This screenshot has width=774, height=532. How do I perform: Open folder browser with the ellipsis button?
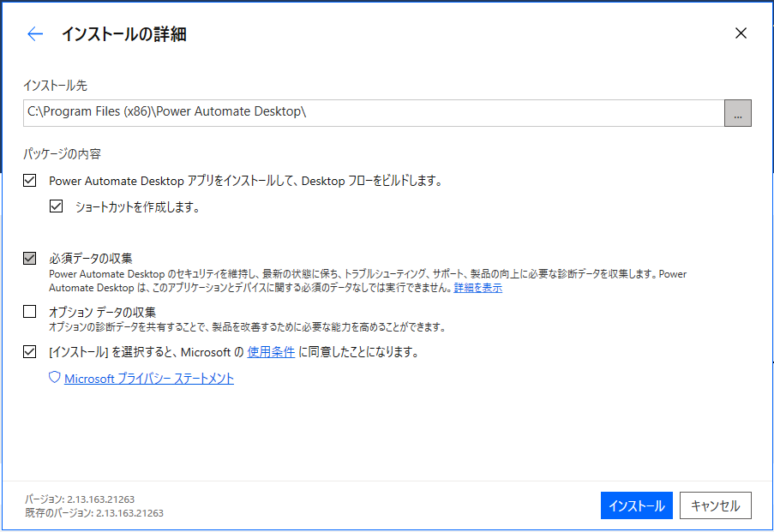pos(737,113)
